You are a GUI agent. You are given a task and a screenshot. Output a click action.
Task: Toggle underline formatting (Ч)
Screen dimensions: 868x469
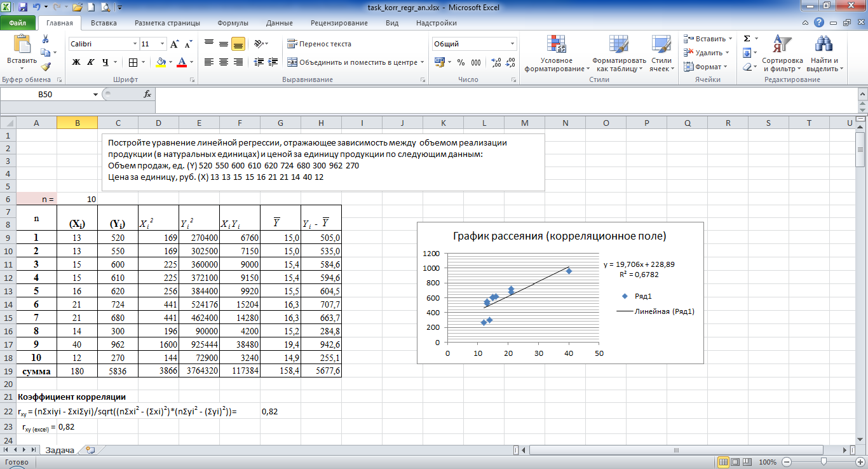click(x=105, y=62)
